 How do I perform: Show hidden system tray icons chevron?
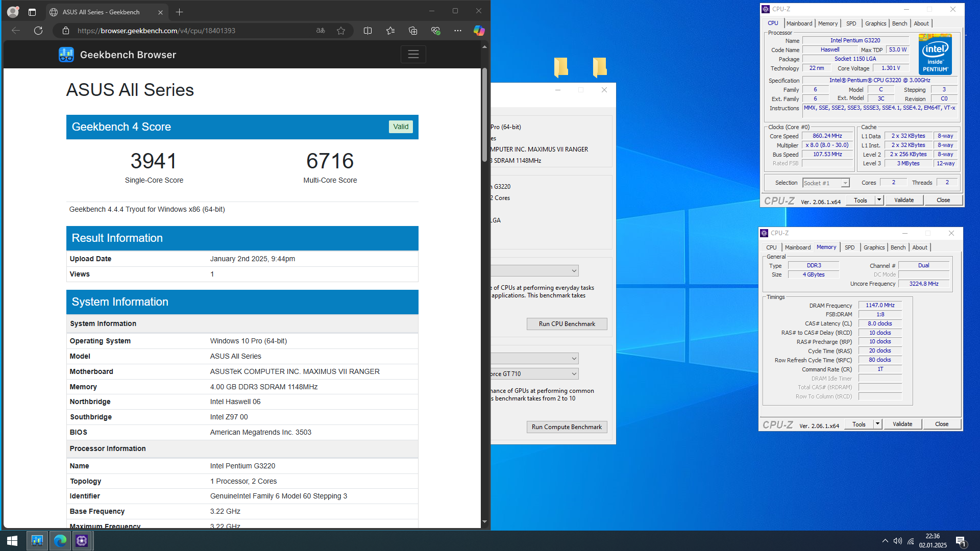tap(885, 541)
